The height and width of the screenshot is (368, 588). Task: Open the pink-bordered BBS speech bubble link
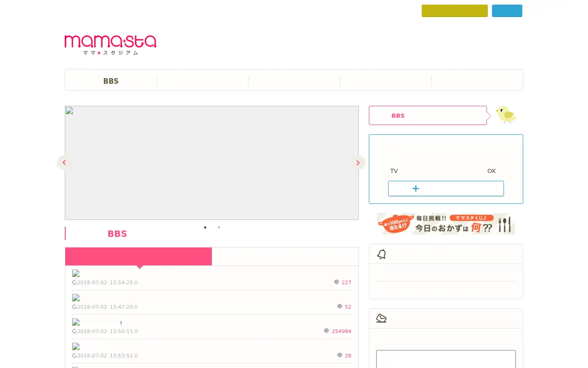coord(428,115)
